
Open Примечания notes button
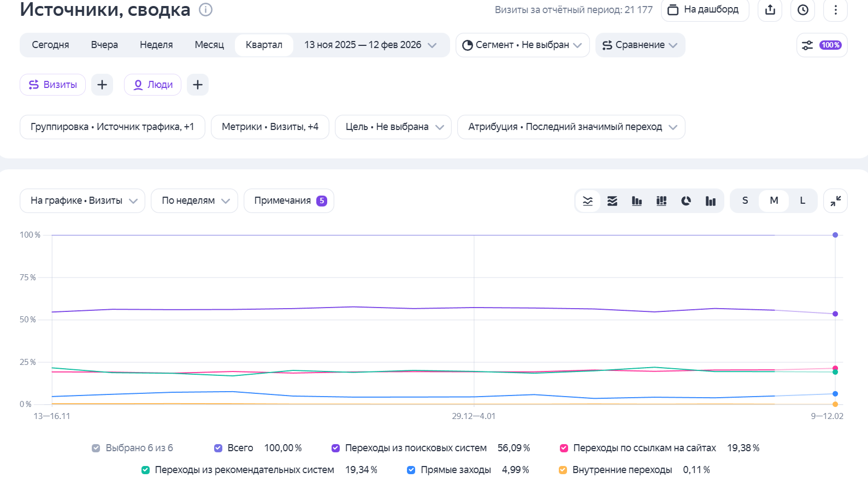point(288,201)
